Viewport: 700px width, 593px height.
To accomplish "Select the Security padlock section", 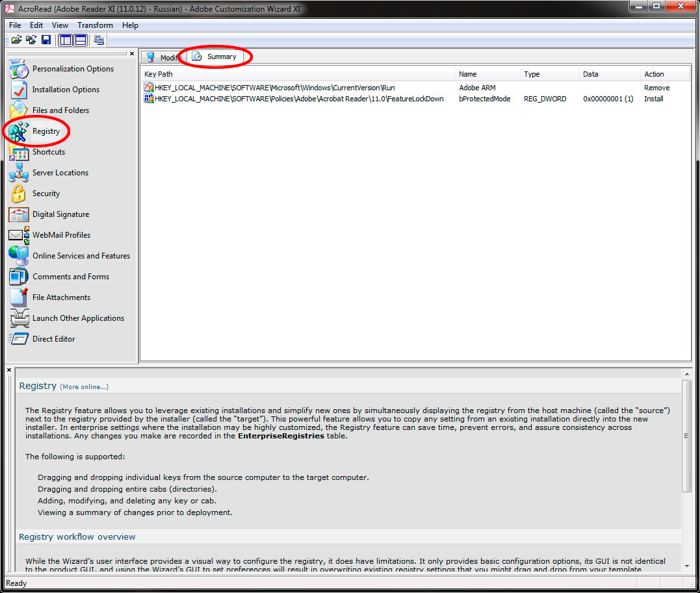I will (x=34, y=194).
